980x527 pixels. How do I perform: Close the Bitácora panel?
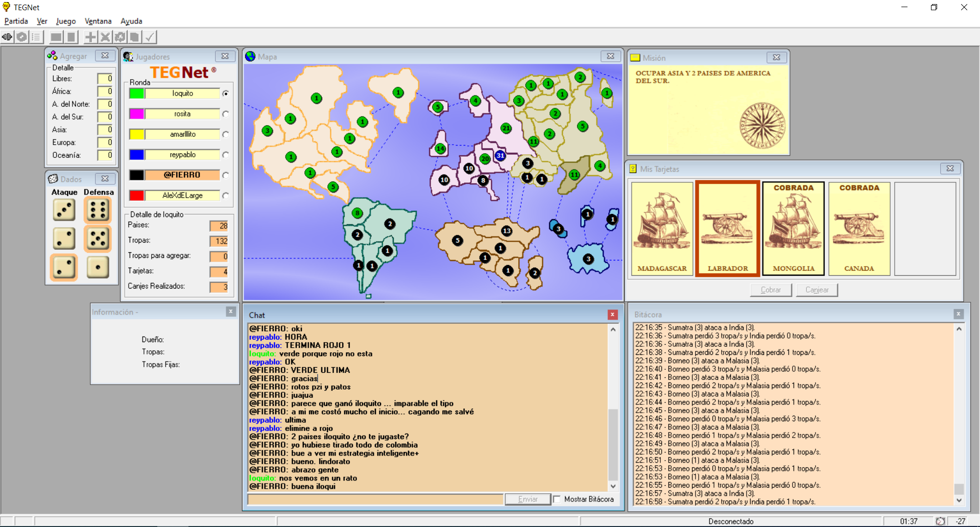958,314
